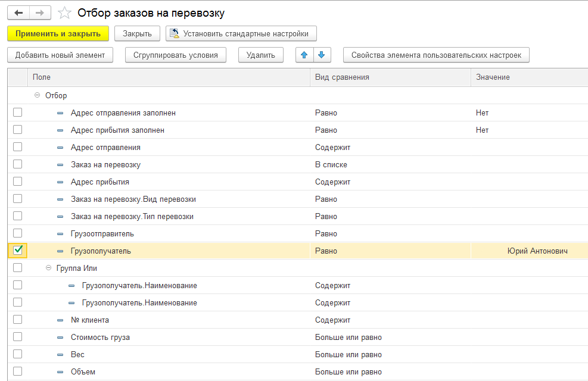588x381 pixels.
Task: Click the back navigation arrow
Action: pos(18,13)
